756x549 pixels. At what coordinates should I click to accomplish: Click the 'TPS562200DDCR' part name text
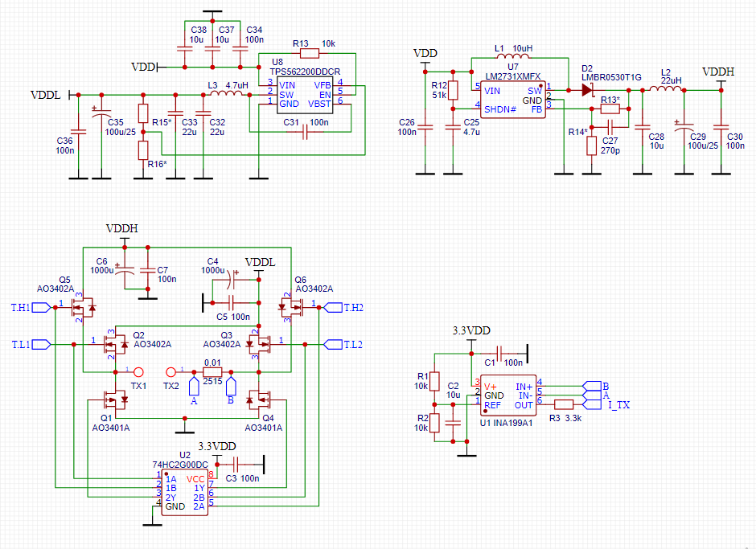click(x=305, y=72)
